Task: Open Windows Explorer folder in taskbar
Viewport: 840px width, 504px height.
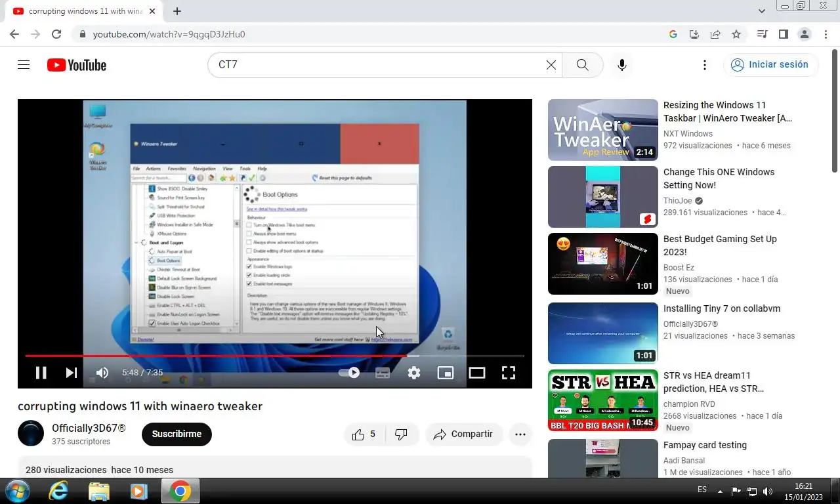Action: point(98,491)
